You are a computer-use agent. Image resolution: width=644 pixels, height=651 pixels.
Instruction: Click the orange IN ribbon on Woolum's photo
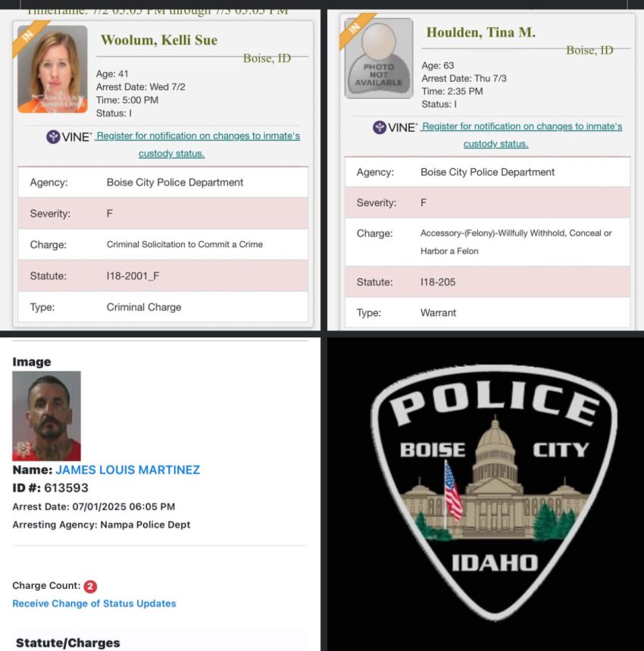pos(27,36)
